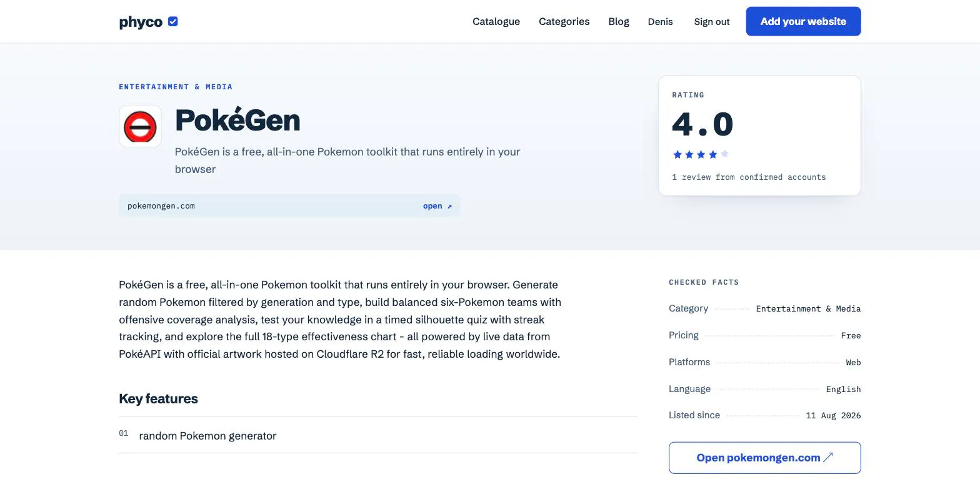Click the PokéGen tagline under the title
Screen dimensions: 980x482
[347, 160]
